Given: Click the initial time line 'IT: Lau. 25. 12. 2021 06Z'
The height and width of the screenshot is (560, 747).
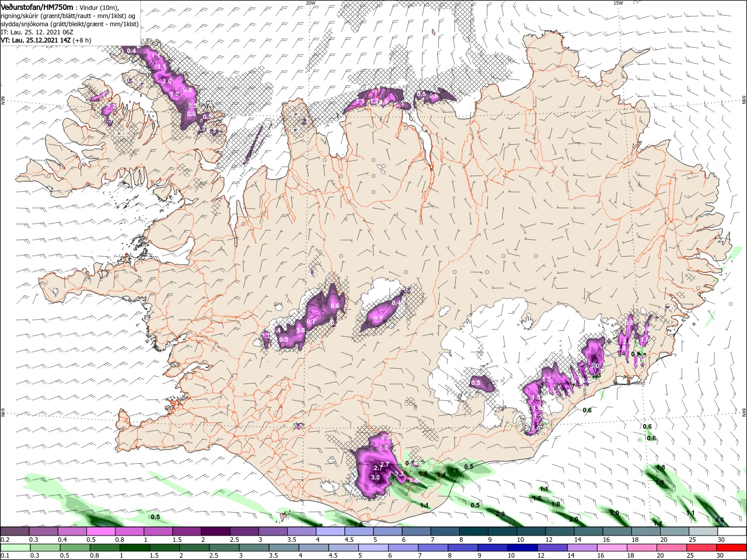Looking at the screenshot, I should point(36,32).
